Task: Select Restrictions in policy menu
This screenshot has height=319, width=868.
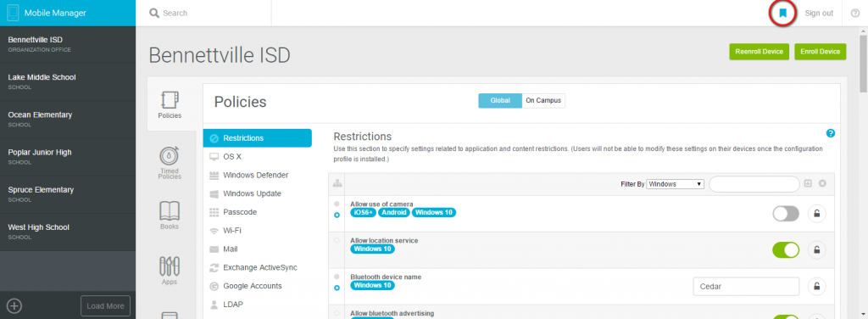Action: click(x=258, y=138)
